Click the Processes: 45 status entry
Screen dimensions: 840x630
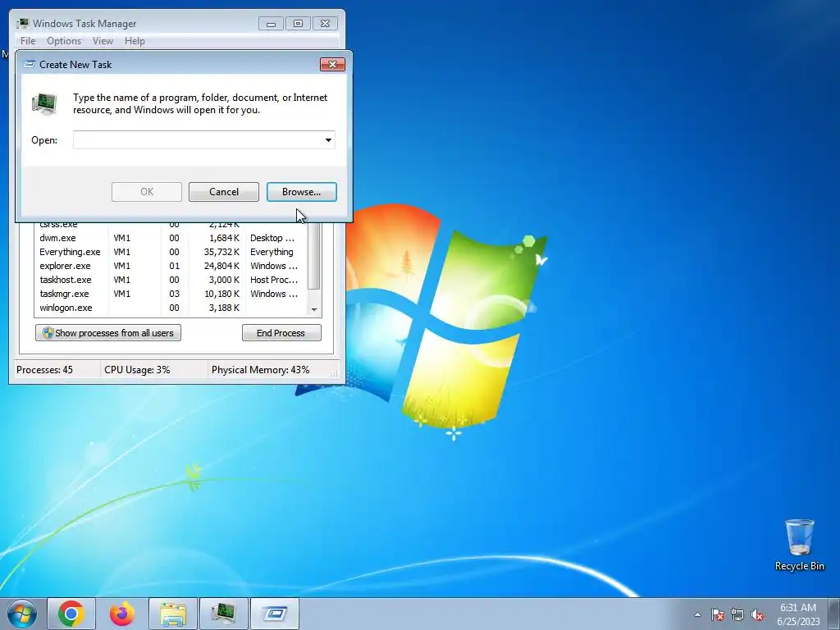(x=44, y=370)
